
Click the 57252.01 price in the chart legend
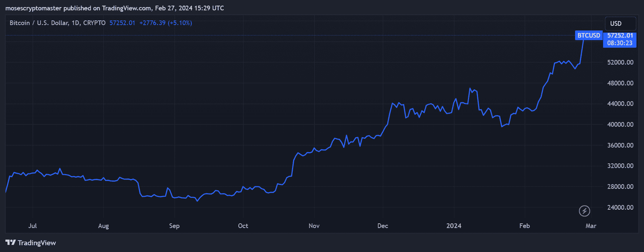122,23
